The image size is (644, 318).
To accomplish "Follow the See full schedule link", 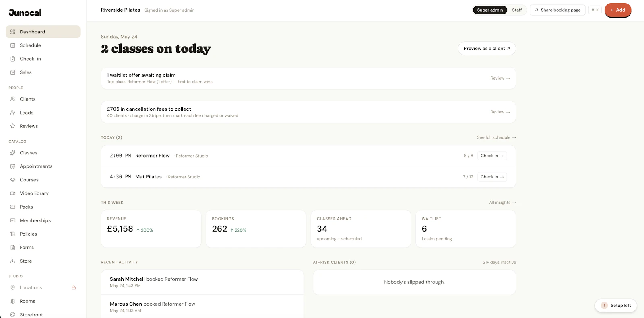I will 496,137.
